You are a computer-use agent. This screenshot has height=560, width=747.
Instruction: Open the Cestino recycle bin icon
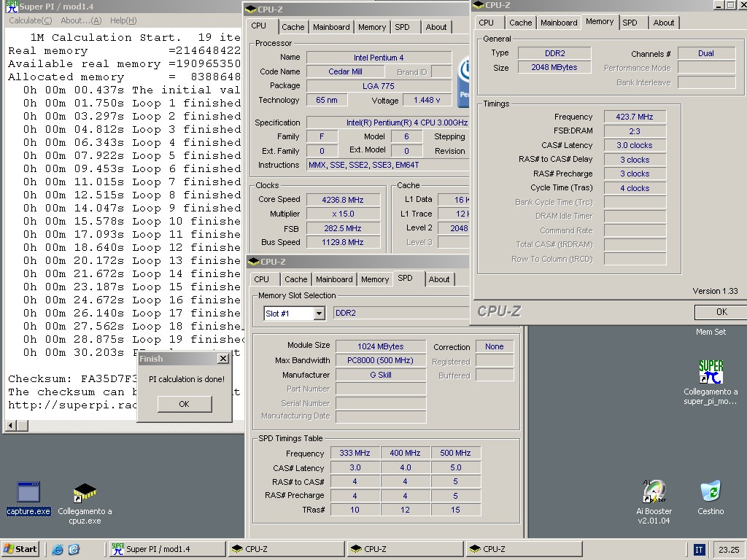(x=711, y=492)
